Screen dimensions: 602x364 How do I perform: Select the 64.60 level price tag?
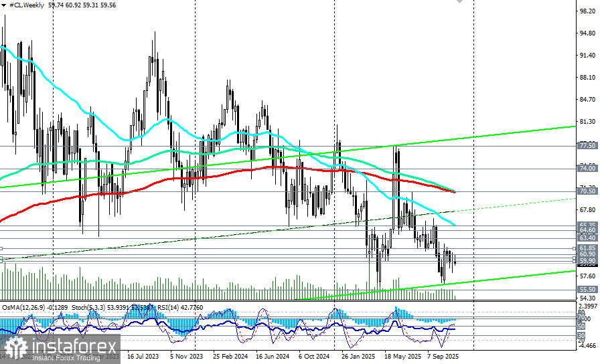point(587,230)
